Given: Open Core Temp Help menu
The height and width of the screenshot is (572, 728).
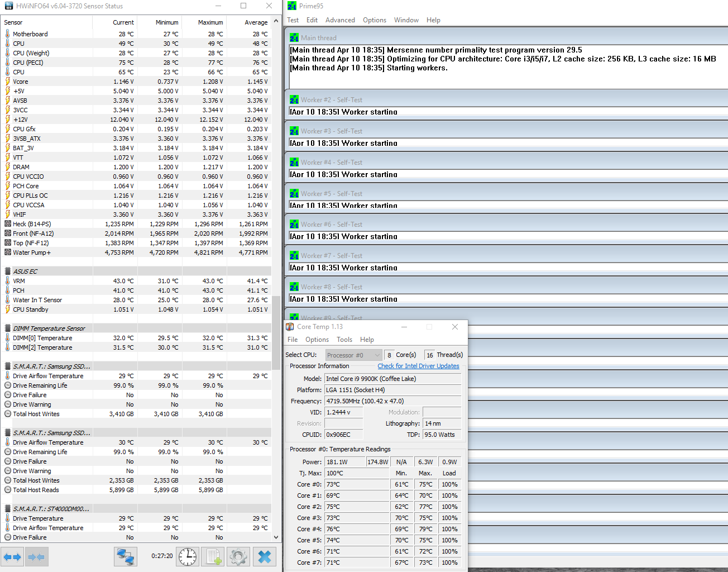Looking at the screenshot, I should coord(367,340).
